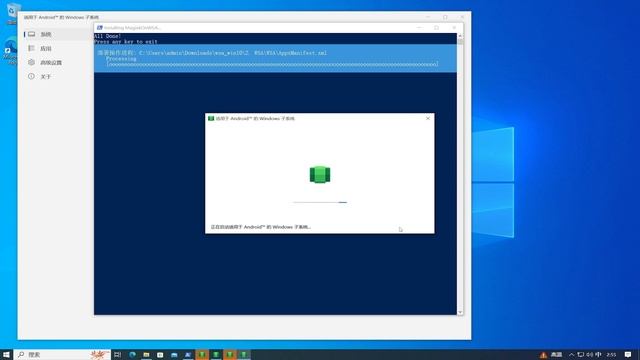Click the gear icon beside 高级设置
The image size is (640, 360).
pos(31,62)
